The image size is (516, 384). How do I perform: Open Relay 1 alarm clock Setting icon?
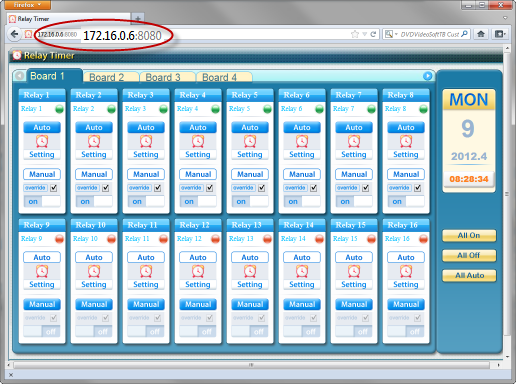tap(42, 141)
